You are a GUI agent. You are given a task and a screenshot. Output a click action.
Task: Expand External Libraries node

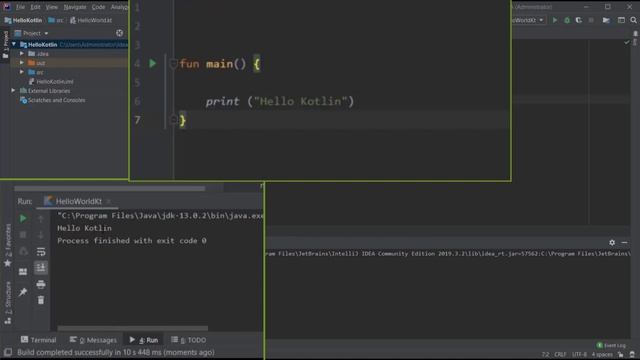click(x=14, y=91)
